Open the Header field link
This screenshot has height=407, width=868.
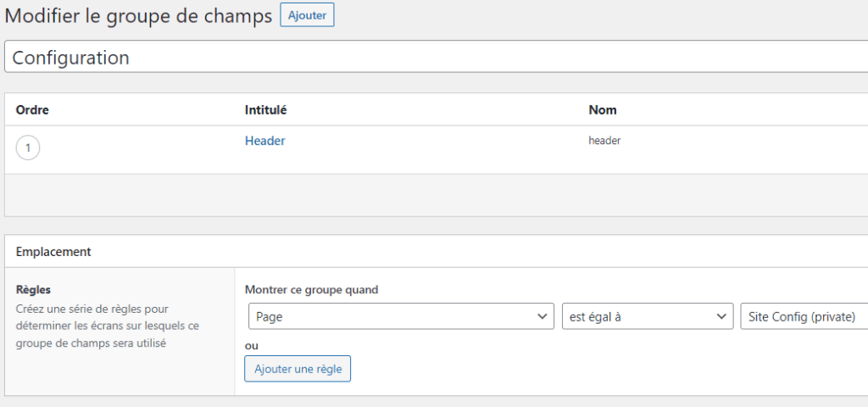[x=264, y=141]
